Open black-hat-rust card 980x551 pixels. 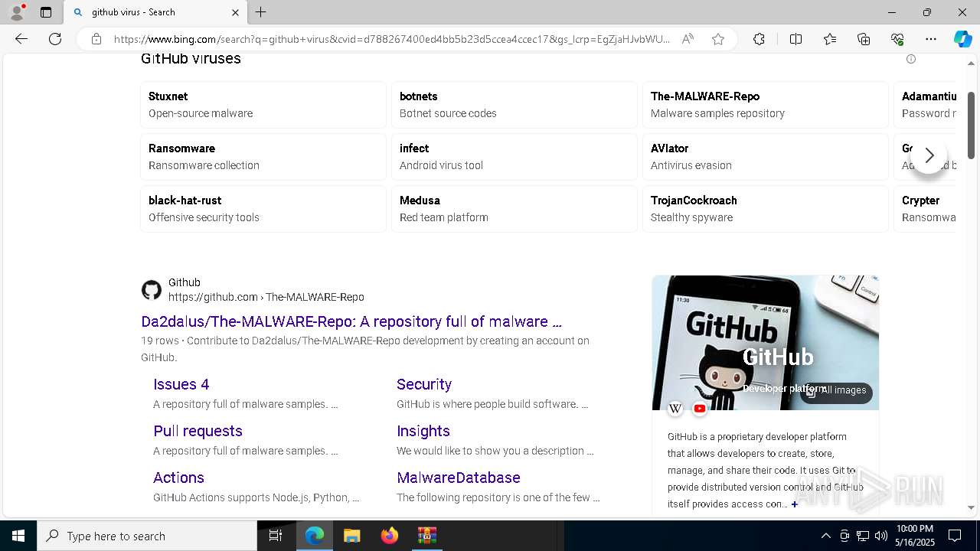point(263,209)
